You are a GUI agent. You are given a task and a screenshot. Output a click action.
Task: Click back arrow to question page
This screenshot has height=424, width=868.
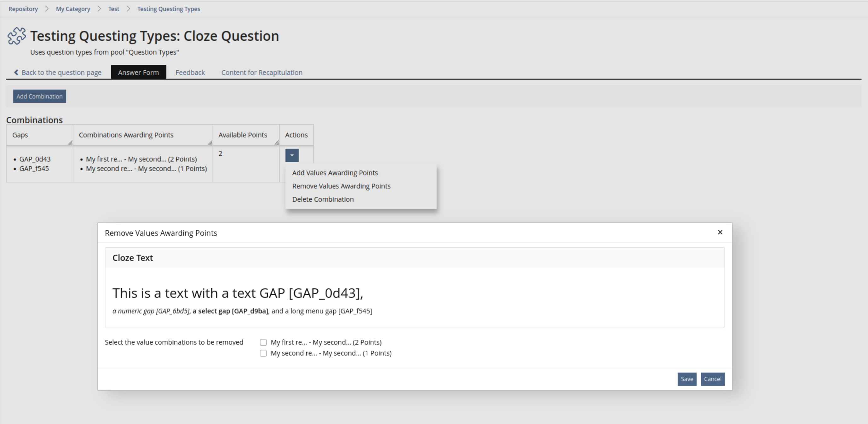(16, 73)
